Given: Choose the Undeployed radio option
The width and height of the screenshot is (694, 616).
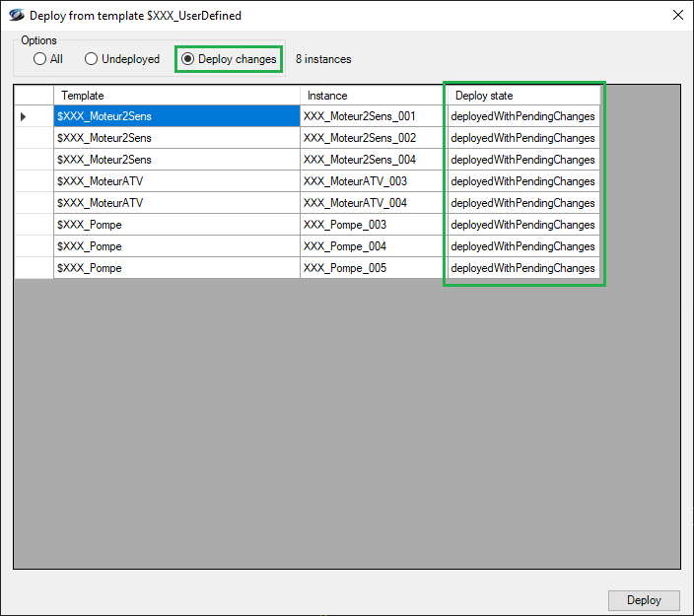Looking at the screenshot, I should click(x=92, y=59).
